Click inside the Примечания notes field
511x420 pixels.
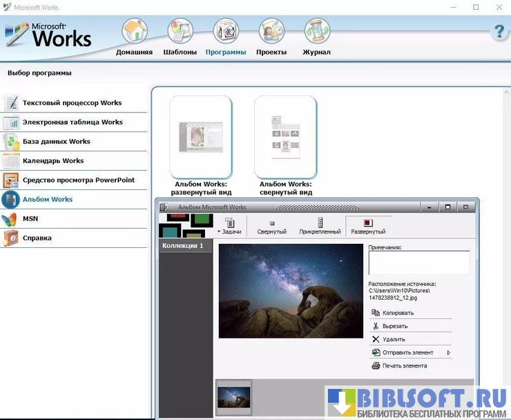pos(418,262)
